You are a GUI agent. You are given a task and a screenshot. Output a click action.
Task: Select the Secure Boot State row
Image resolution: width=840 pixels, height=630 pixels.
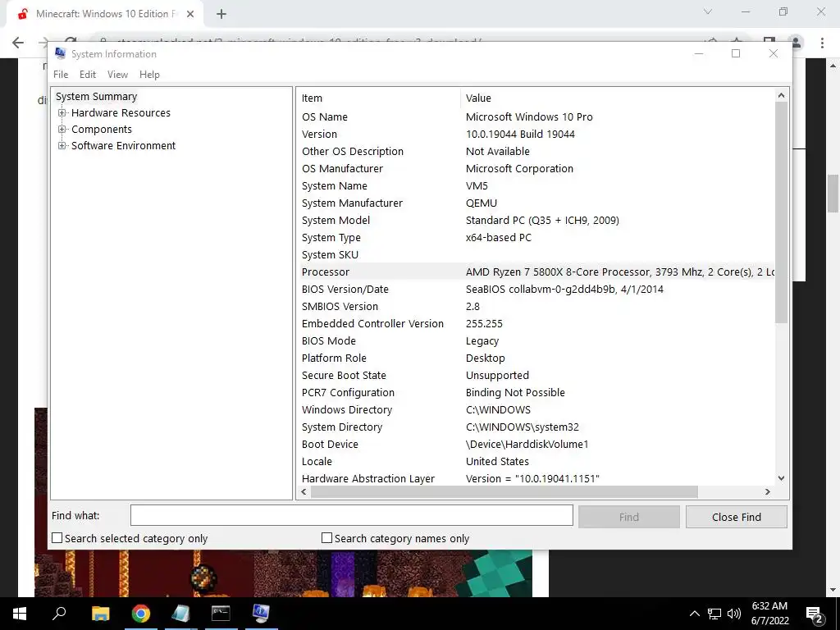click(536, 376)
